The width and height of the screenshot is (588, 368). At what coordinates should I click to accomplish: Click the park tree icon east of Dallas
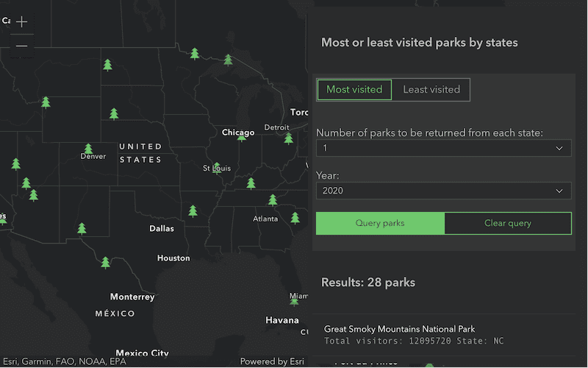point(193,211)
